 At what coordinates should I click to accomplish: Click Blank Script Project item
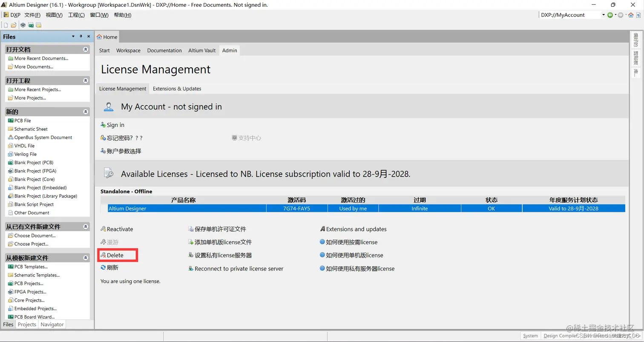pyautogui.click(x=31, y=204)
